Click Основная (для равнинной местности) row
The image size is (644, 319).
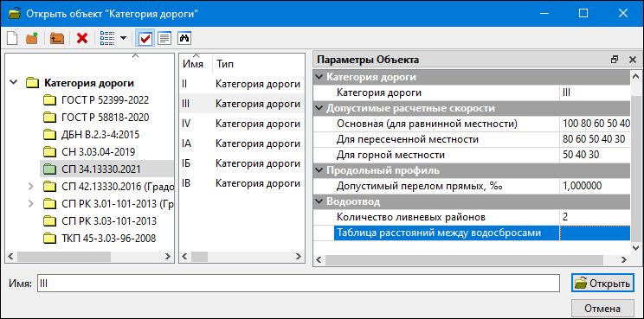coord(472,124)
